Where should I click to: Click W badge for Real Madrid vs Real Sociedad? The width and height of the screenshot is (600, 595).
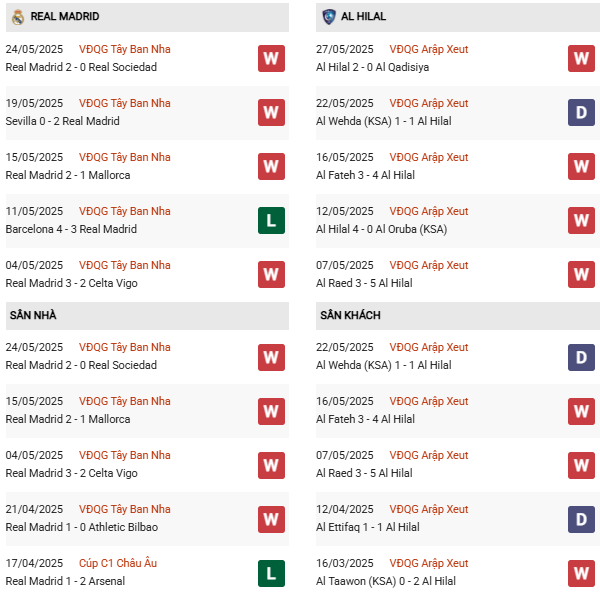click(271, 59)
